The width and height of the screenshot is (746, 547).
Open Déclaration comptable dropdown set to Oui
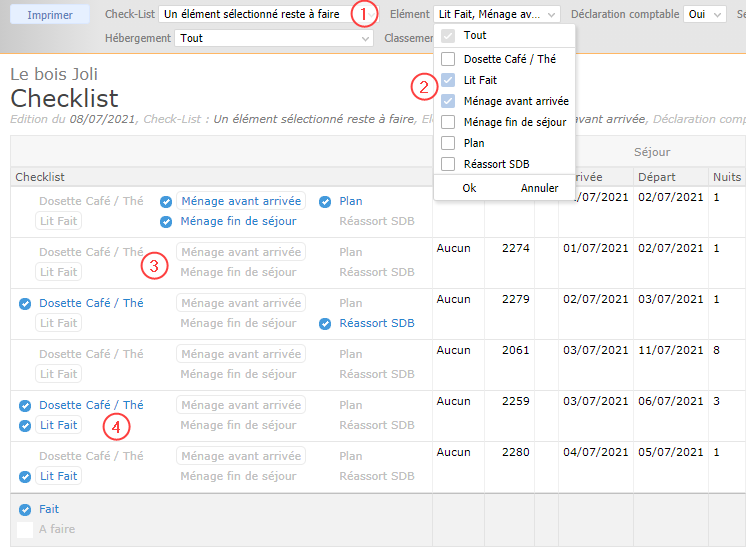click(x=706, y=15)
